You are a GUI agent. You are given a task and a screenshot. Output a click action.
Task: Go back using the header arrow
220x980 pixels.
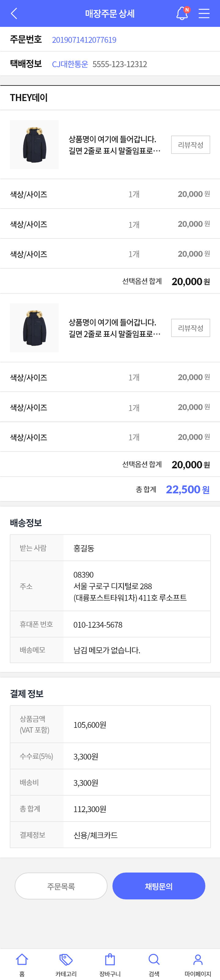point(14,14)
